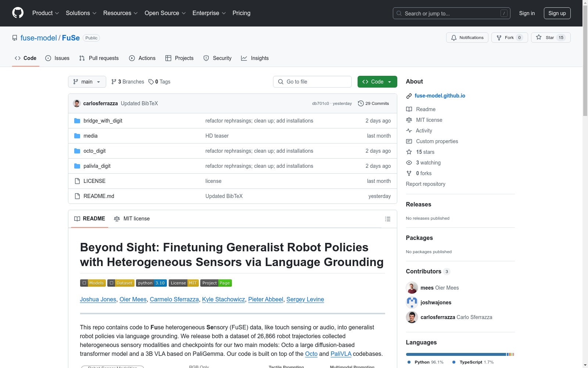Click the Custom properties note icon
Viewport: 588px width, 368px height.
(x=409, y=141)
